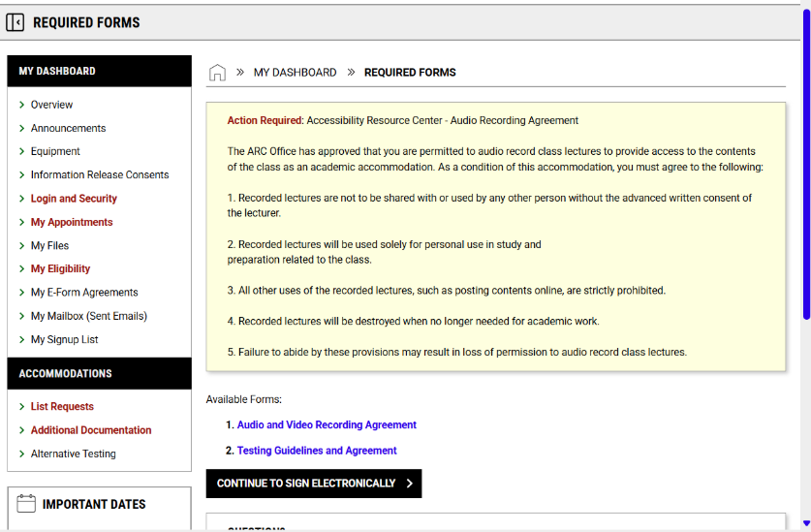Open Alternative Testing
The width and height of the screenshot is (811, 532).
[74, 454]
